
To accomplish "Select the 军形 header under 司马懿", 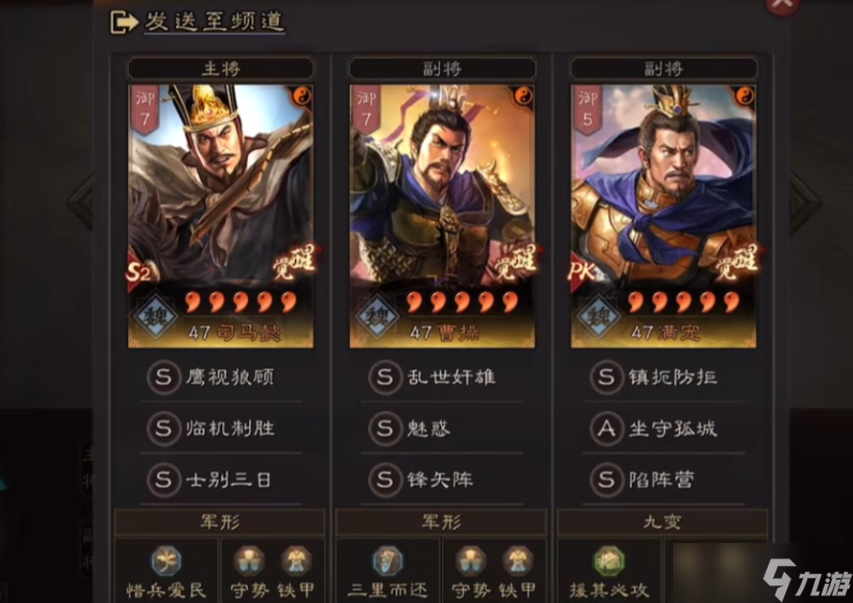I will pyautogui.click(x=220, y=522).
